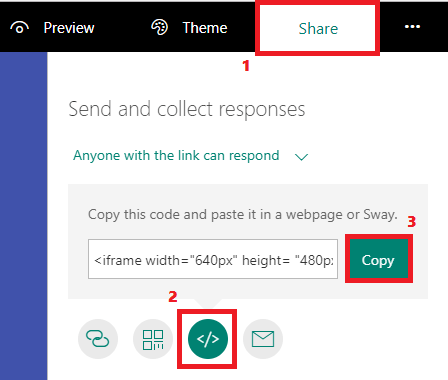Open the Share tab

click(318, 28)
